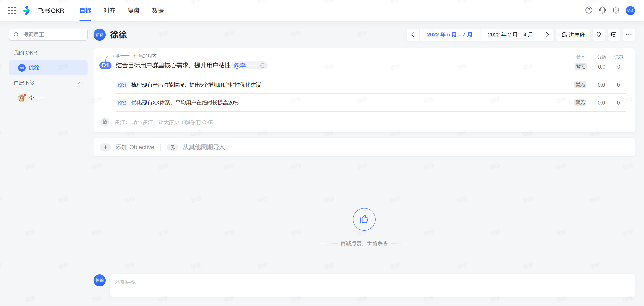
Task: Go to next period with right chevron
Action: click(547, 35)
